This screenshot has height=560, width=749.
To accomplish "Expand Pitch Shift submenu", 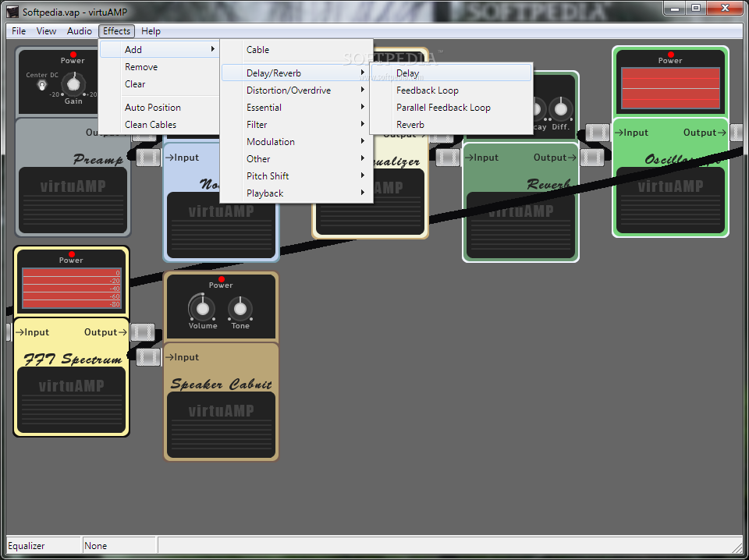I will [x=296, y=176].
